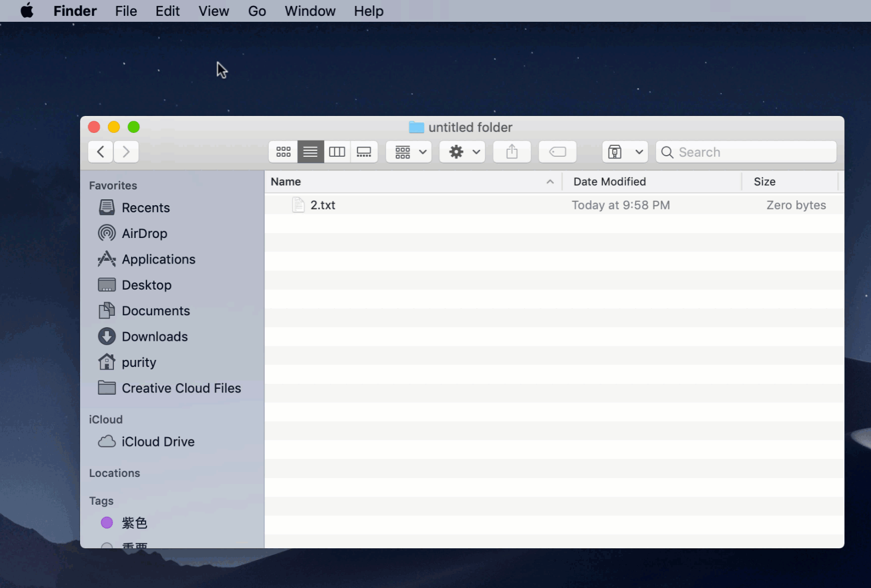Close the Finder window

coord(94,127)
